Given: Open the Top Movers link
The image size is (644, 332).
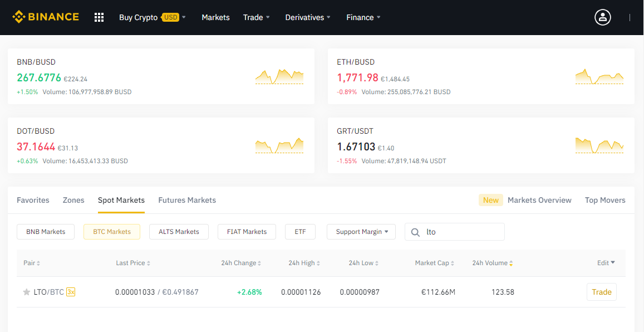Looking at the screenshot, I should click(x=605, y=200).
